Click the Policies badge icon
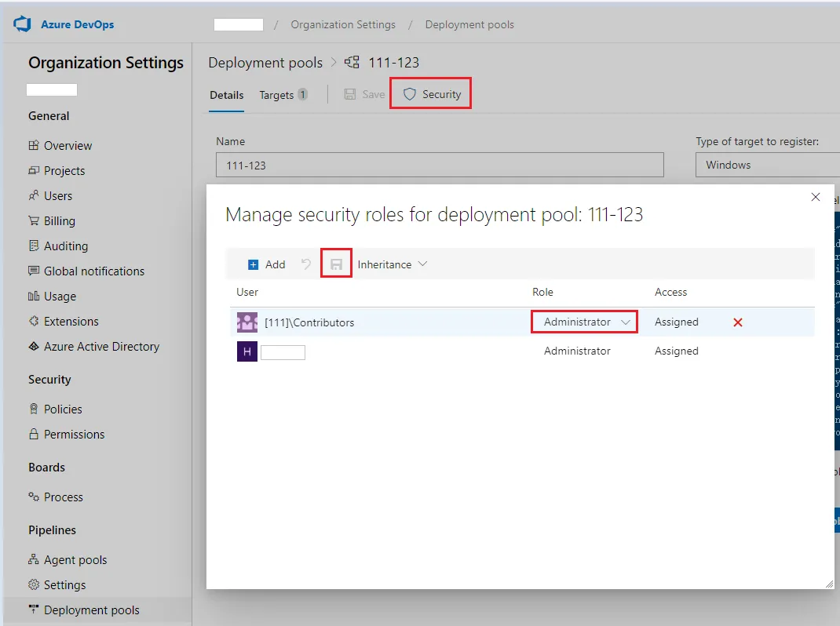 (34, 409)
